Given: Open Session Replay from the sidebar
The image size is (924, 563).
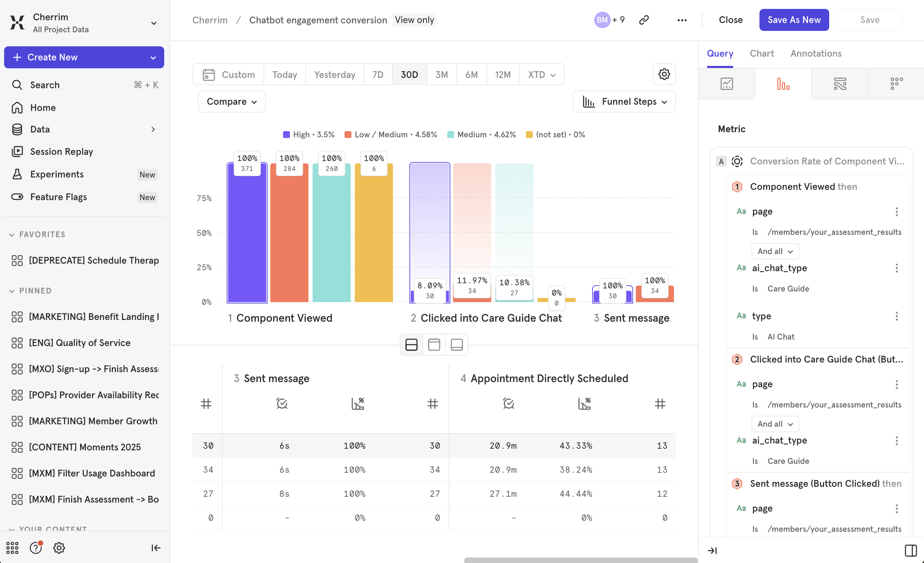Looking at the screenshot, I should click(x=61, y=151).
